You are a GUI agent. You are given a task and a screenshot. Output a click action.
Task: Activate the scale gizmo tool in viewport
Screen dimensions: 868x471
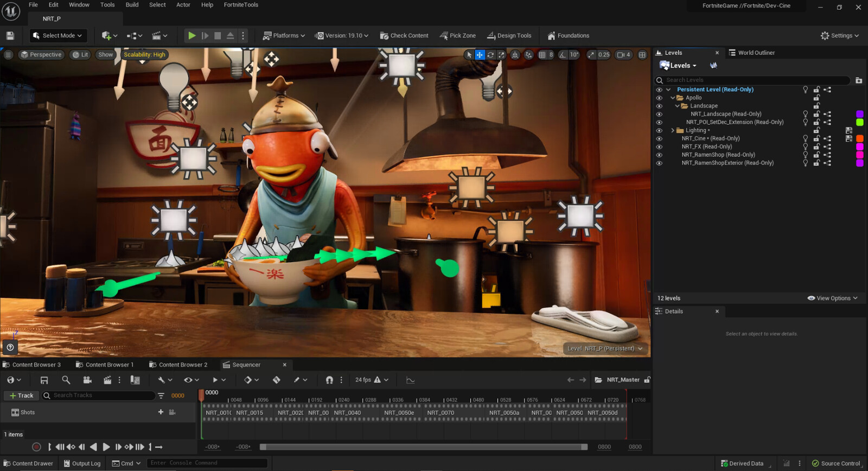coord(501,55)
